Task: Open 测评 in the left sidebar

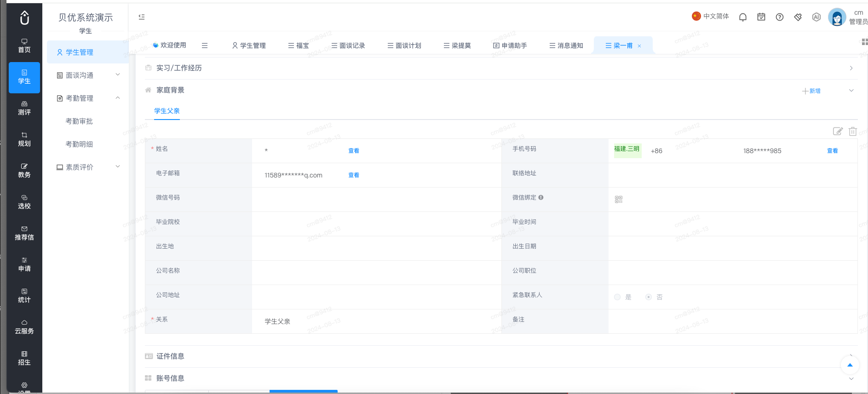Action: click(24, 108)
